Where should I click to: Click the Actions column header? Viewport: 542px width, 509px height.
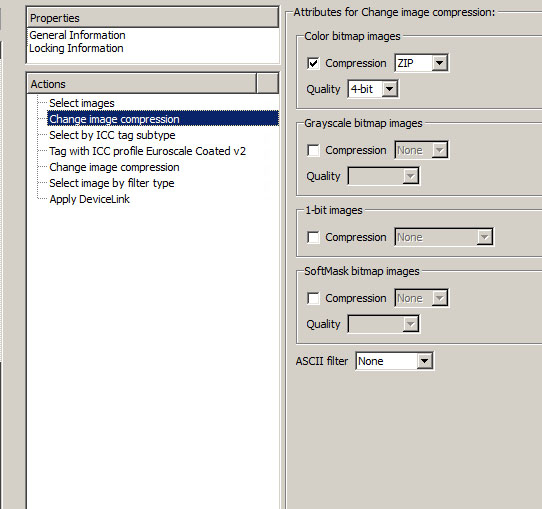[x=142, y=83]
